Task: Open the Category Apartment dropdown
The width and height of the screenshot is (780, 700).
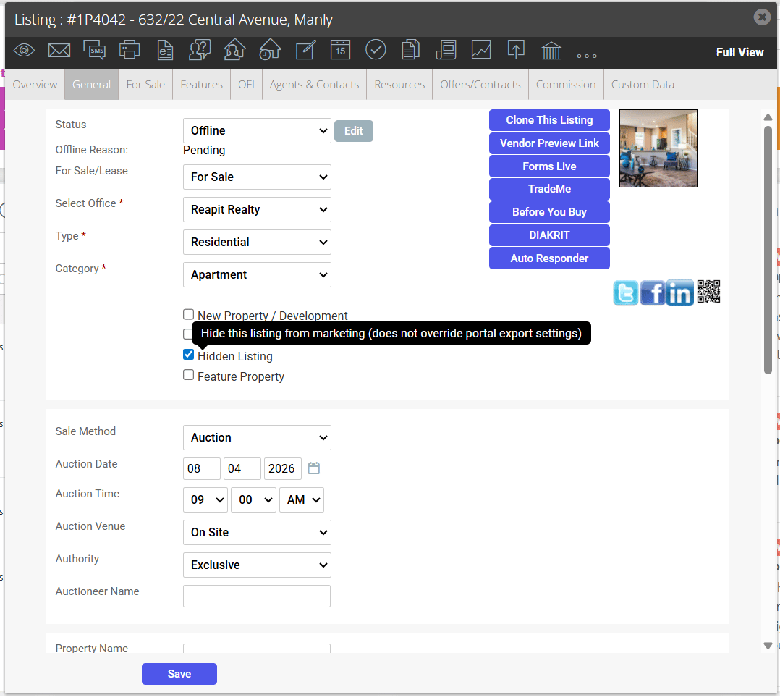Action: coord(257,275)
